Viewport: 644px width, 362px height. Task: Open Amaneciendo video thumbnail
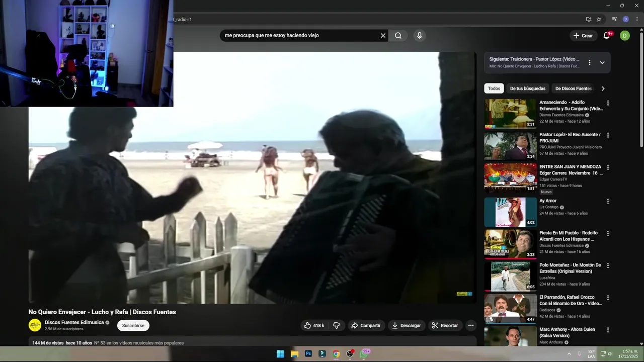[x=510, y=114]
